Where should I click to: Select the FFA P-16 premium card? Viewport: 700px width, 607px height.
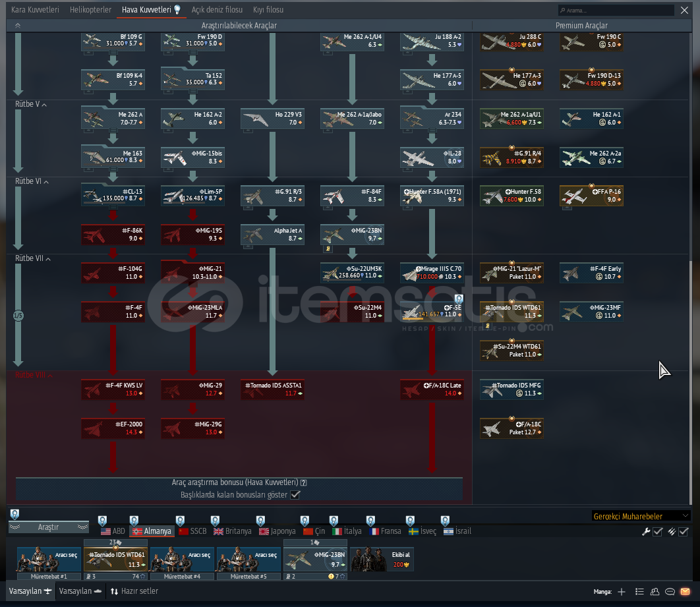[x=591, y=196]
